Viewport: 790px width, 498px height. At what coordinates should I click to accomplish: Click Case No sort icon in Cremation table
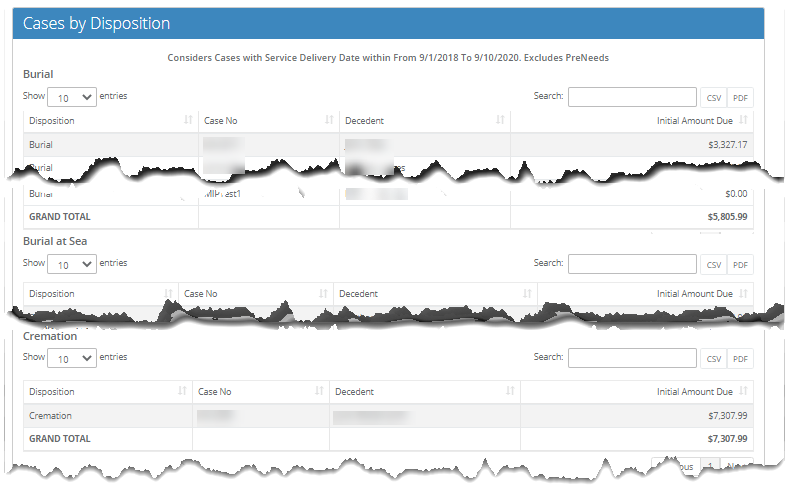[319, 392]
